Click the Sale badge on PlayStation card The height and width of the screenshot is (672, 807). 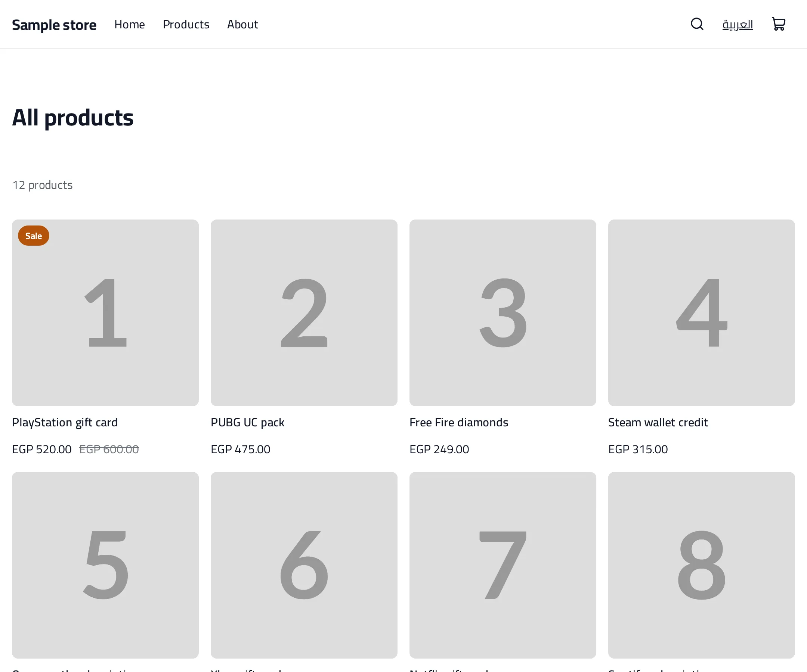(33, 236)
